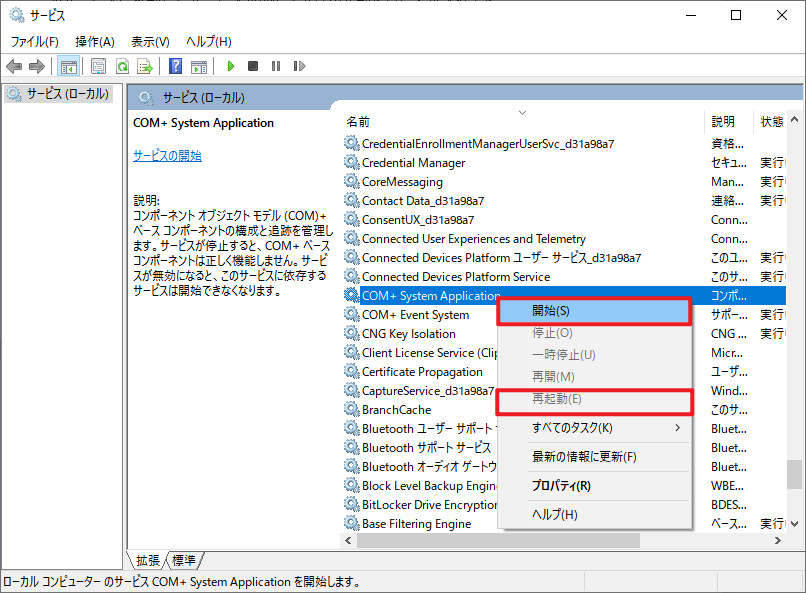Sort by the 名前 column header
Screen dimensions: 806x593
point(522,122)
